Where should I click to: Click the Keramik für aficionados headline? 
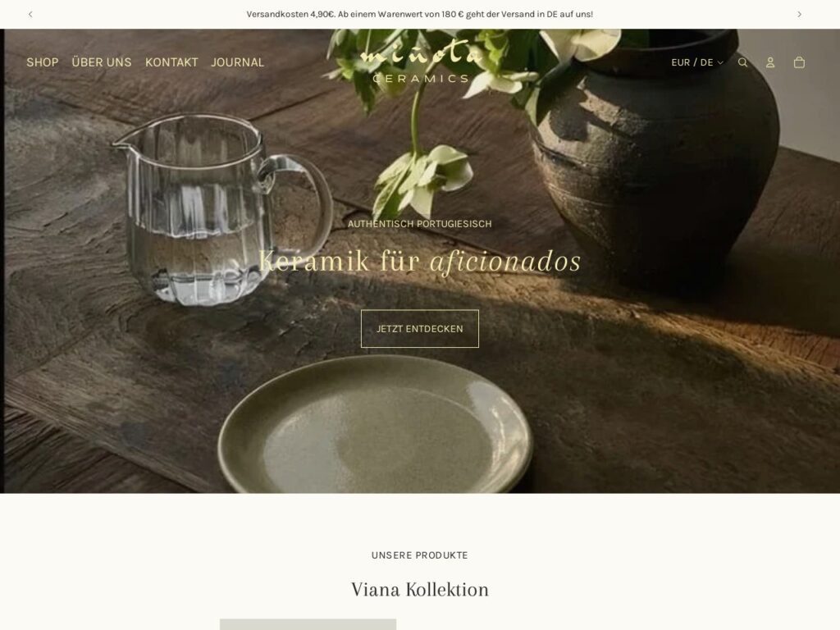click(419, 261)
